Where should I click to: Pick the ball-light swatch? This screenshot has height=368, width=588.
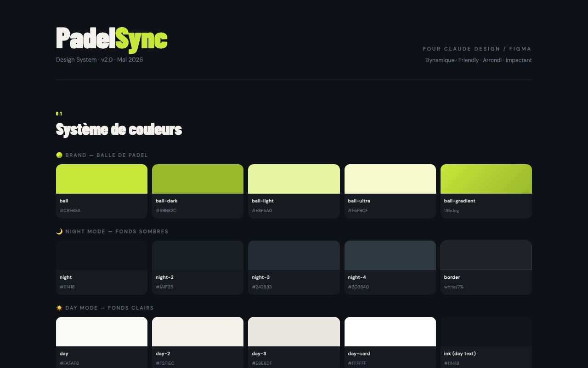point(294,179)
